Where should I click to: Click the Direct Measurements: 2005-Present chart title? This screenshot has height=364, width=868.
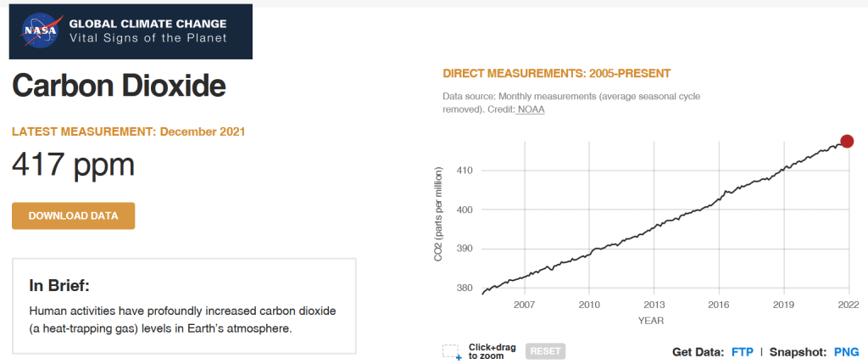click(x=557, y=73)
